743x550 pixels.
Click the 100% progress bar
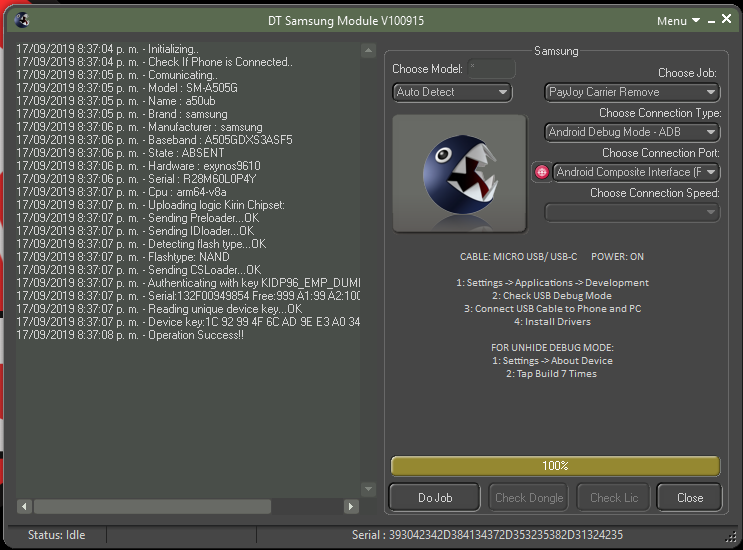pyautogui.click(x=555, y=466)
